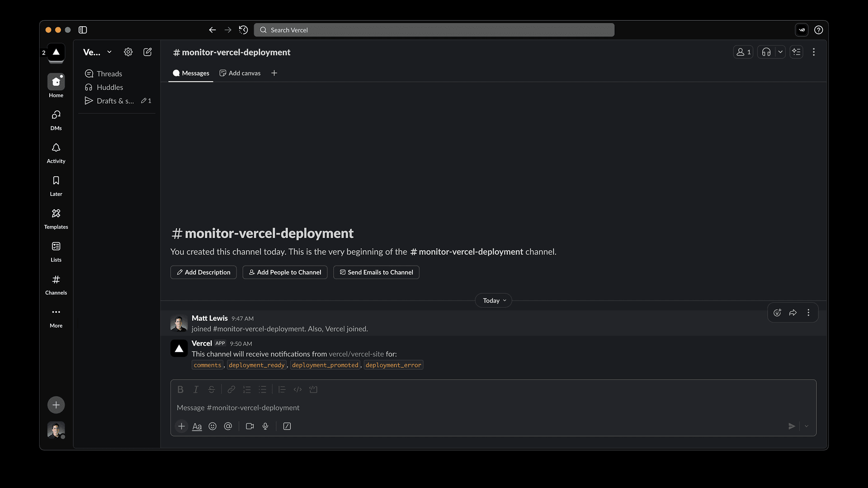
Task: Open workspace settings gear icon
Action: click(128, 52)
